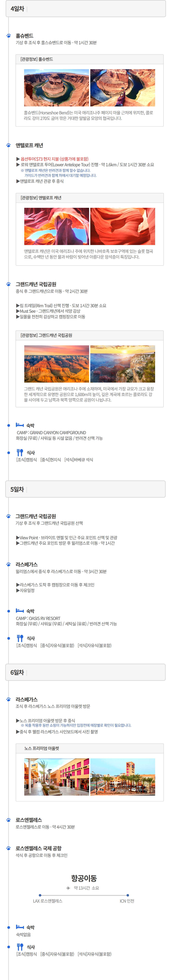Click the 노스 프리미엄 아울렛 box title
171x980 pixels.
(x=42, y=748)
